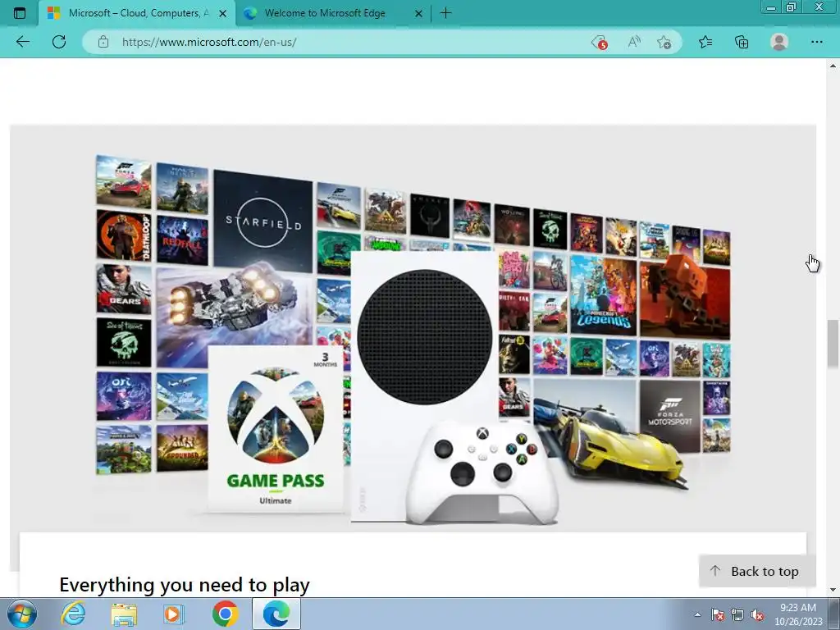This screenshot has width=840, height=630.
Task: Click the scrollbar down arrow
Action: pyautogui.click(x=833, y=590)
